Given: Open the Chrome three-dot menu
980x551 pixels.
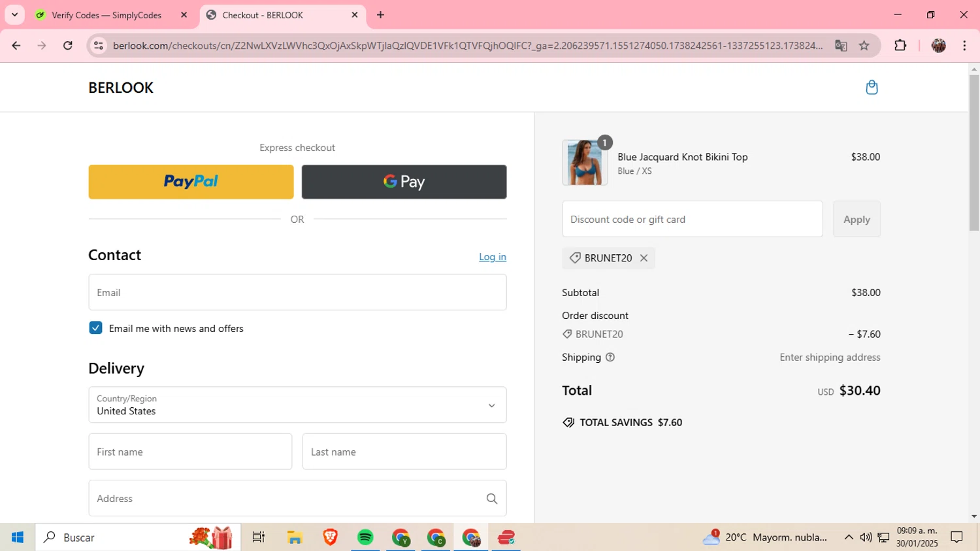Looking at the screenshot, I should 964,46.
